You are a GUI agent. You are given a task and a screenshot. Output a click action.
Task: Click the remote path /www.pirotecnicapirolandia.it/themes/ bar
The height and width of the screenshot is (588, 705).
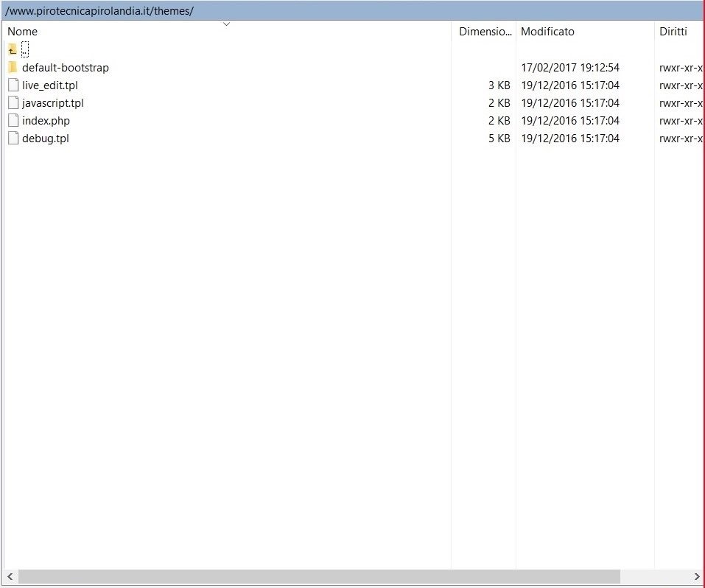(352, 11)
